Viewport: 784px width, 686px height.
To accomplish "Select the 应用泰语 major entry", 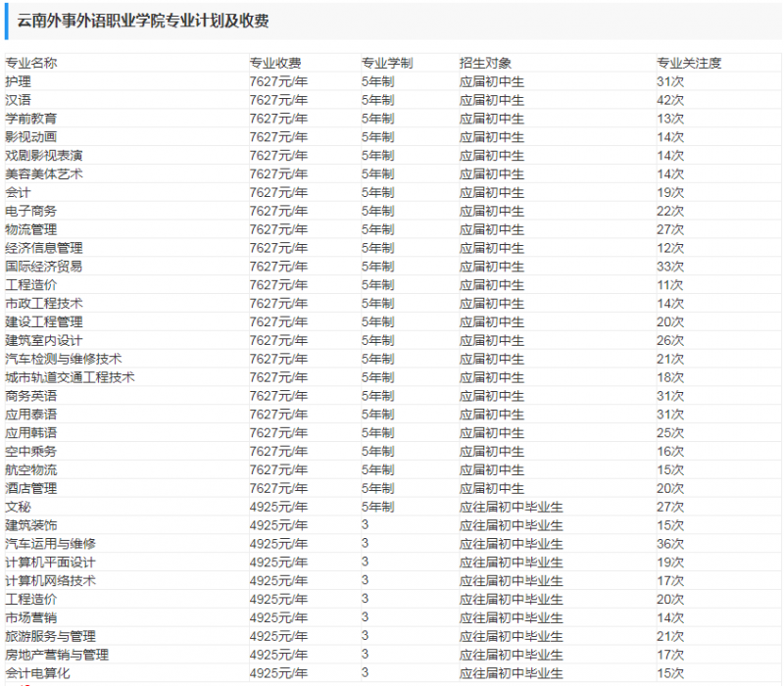I will (x=30, y=415).
